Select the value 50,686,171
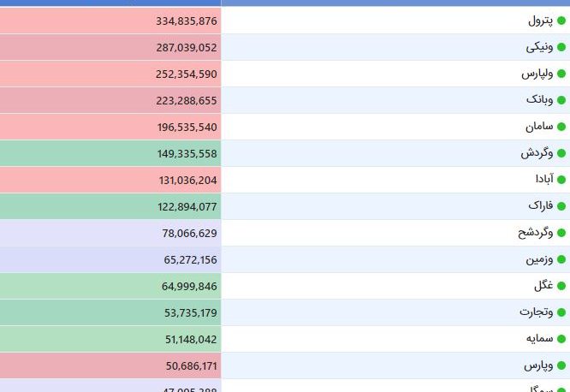This screenshot has height=392, width=570. 192,366
